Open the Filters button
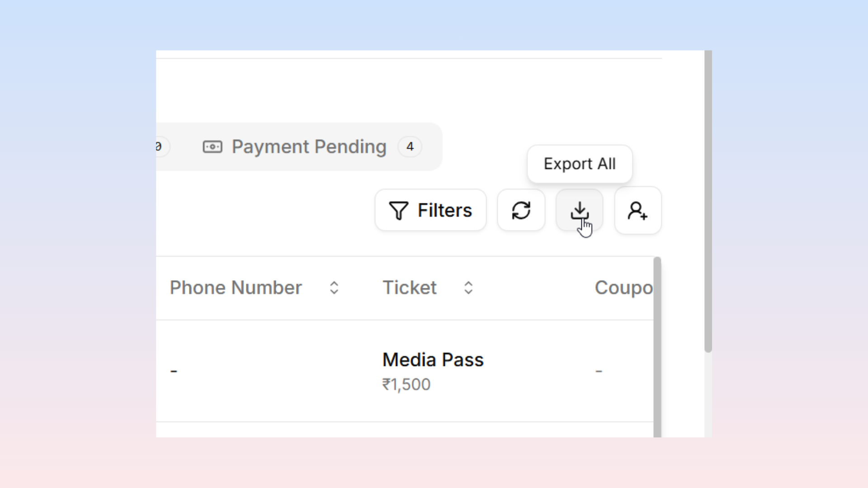This screenshot has width=868, height=488. [x=430, y=211]
